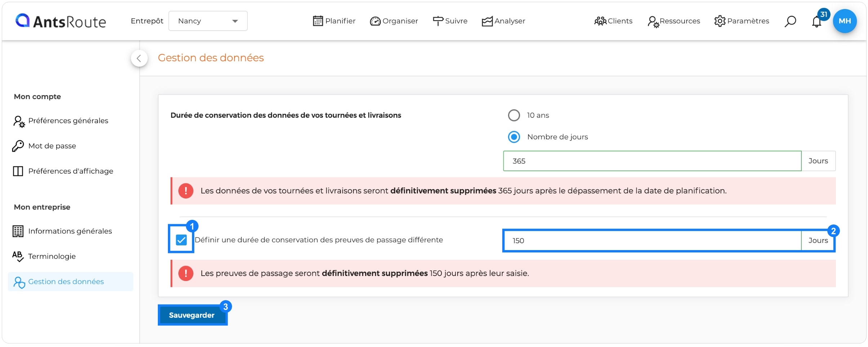Toggle the preuves de passage duration checkbox
Image resolution: width=868 pixels, height=347 pixels.
pos(181,240)
